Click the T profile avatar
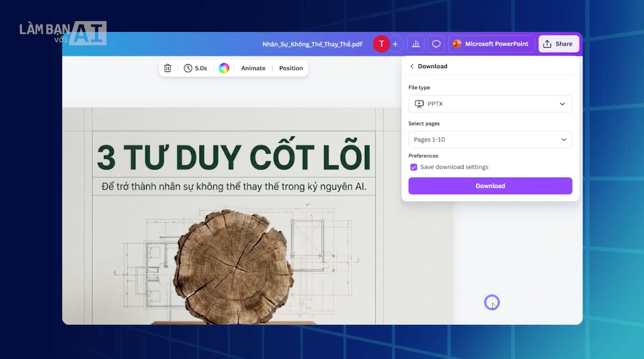 [x=381, y=44]
